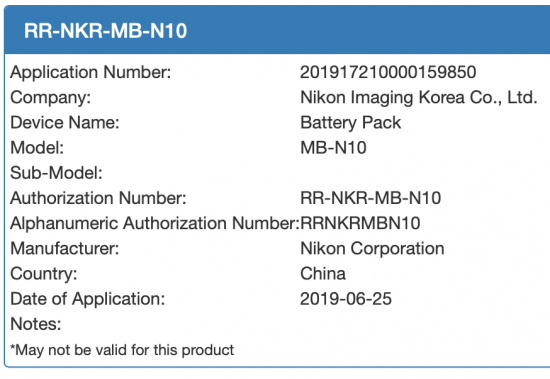The image size is (550, 379).
Task: Click the Company label
Action: tap(51, 98)
